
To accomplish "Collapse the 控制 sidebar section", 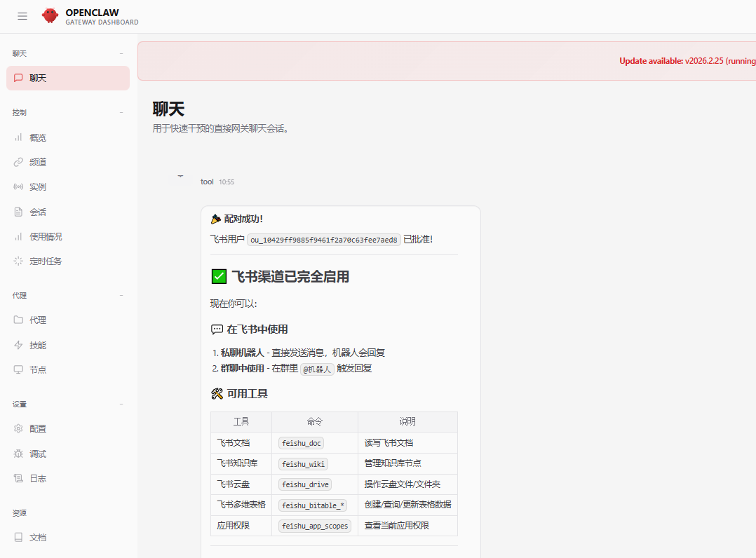I will pos(121,112).
